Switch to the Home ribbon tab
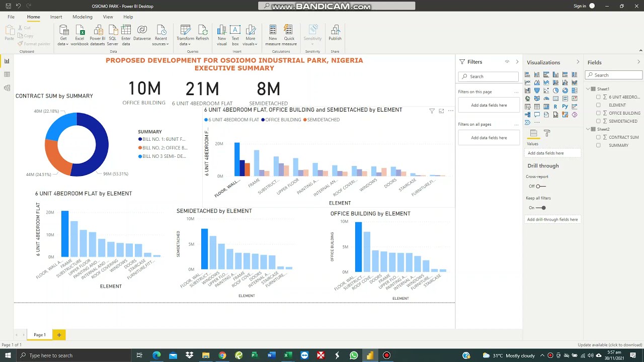Viewport: 644px width, 362px height. [x=34, y=17]
